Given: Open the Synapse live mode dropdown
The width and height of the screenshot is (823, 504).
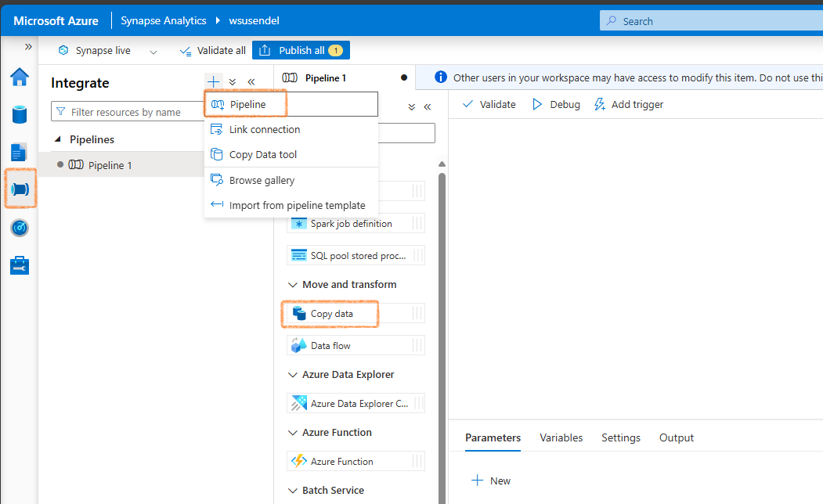Looking at the screenshot, I should point(107,50).
